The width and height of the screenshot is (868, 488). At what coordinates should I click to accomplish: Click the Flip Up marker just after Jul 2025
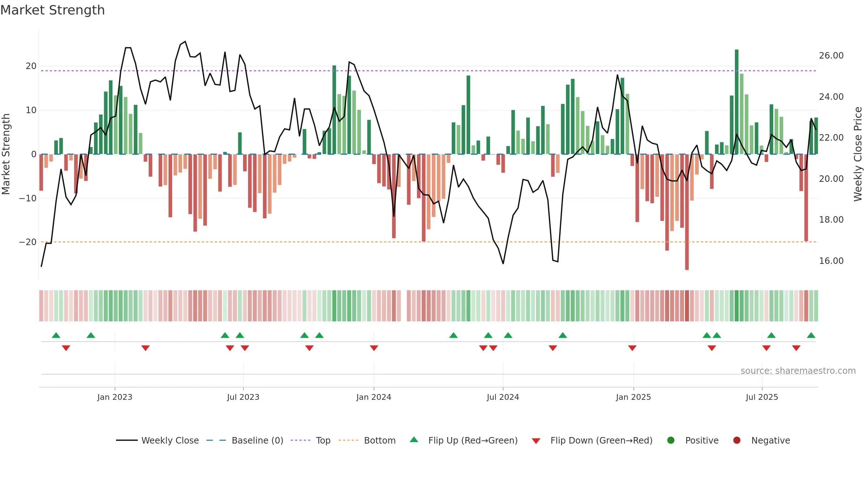[x=771, y=335]
